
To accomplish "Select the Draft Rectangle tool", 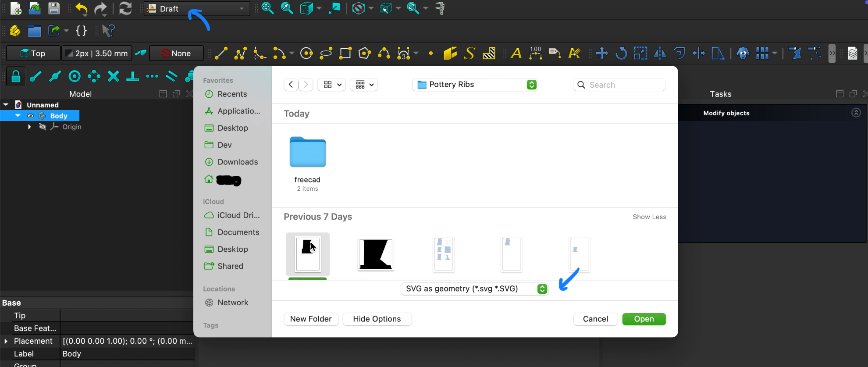I will [345, 53].
